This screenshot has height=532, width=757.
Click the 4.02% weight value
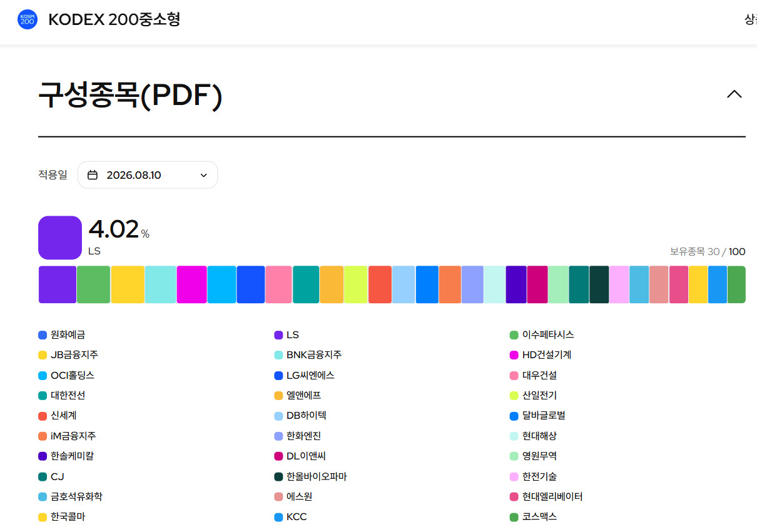(x=119, y=229)
